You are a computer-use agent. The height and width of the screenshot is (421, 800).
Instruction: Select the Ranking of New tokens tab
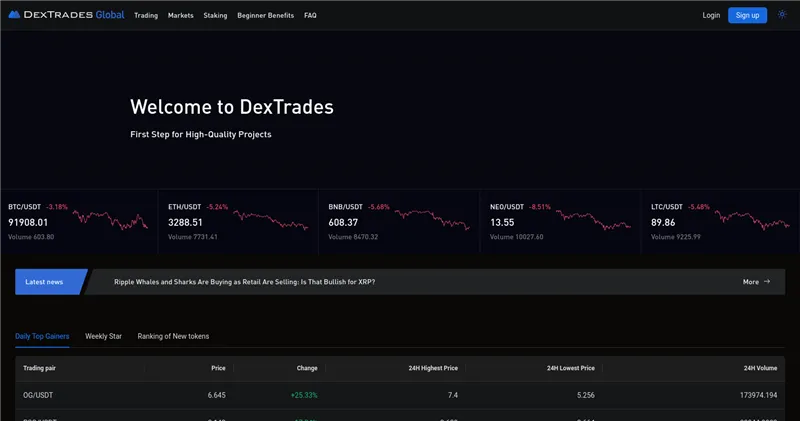[x=173, y=336]
